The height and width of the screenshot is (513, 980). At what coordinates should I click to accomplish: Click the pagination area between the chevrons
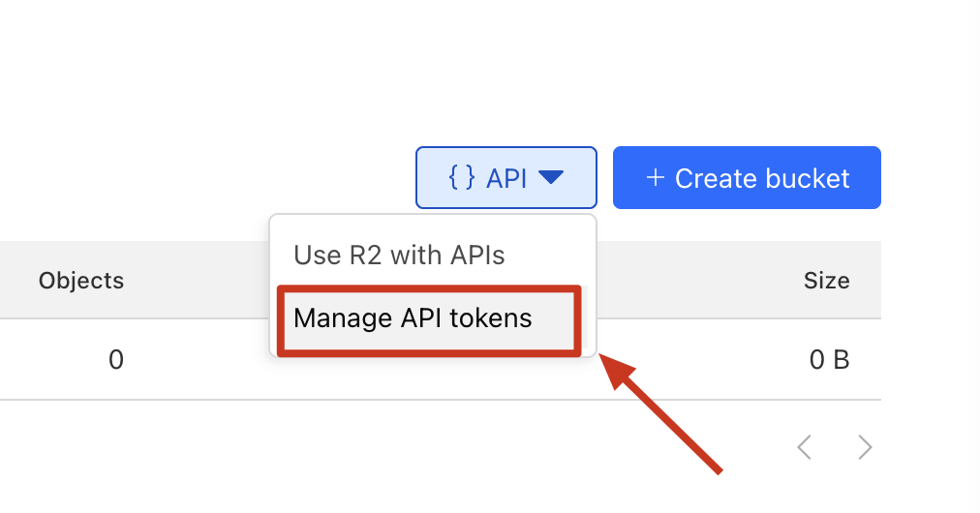[835, 447]
